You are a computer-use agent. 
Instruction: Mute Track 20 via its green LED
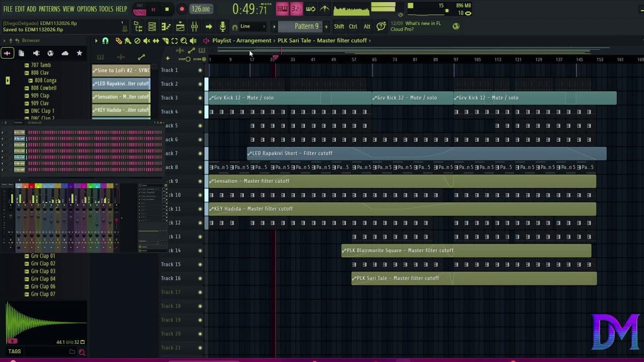200,334
